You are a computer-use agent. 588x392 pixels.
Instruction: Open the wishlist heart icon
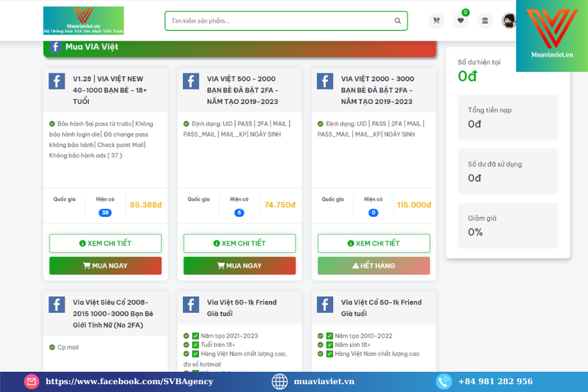461,21
